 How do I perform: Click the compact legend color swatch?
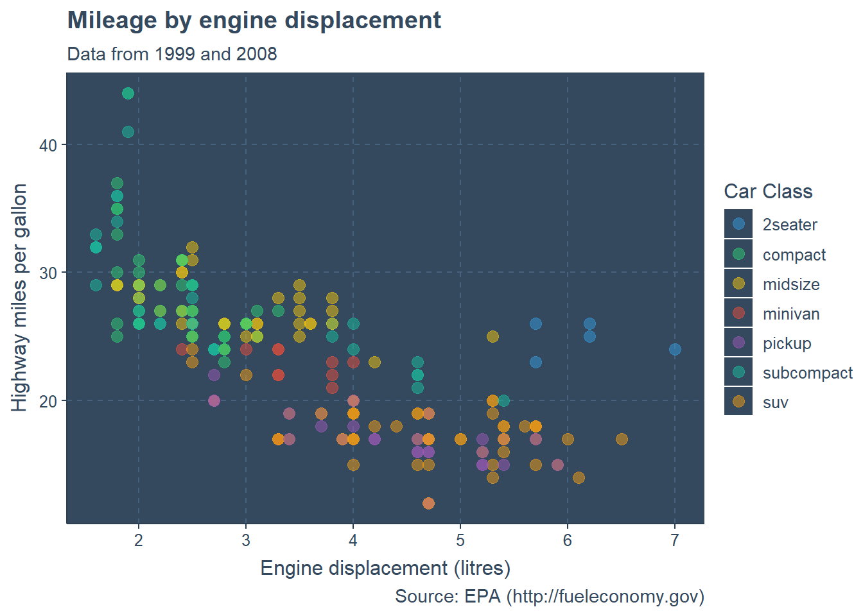(738, 253)
